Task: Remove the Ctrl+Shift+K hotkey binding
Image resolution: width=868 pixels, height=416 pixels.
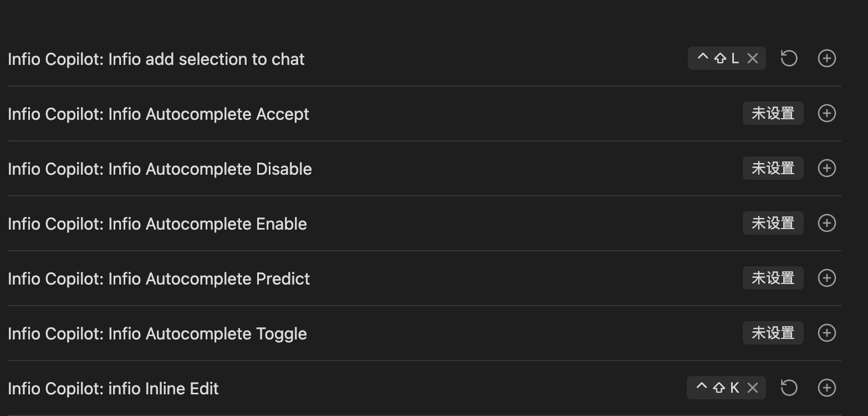Action: (752, 388)
